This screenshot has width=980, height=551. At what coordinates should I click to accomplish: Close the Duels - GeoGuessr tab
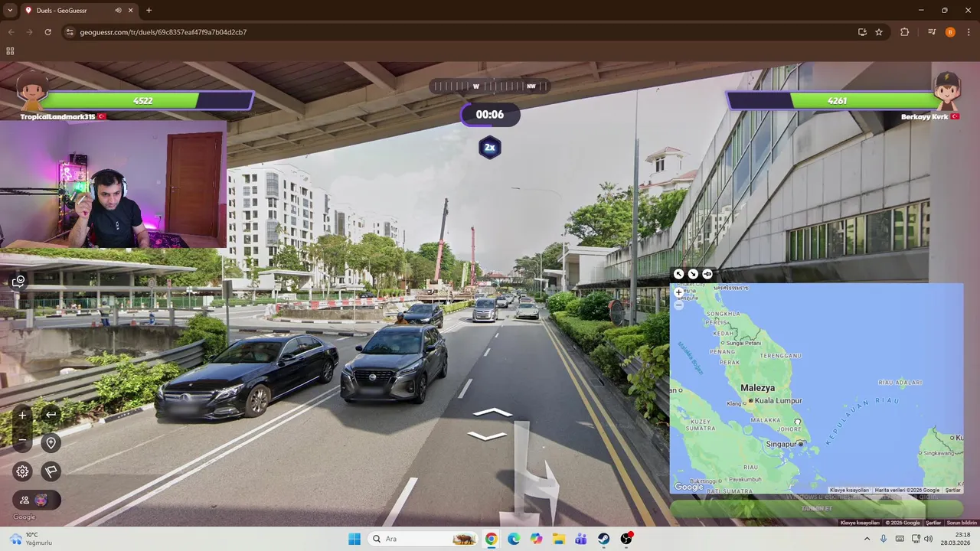[x=131, y=10]
